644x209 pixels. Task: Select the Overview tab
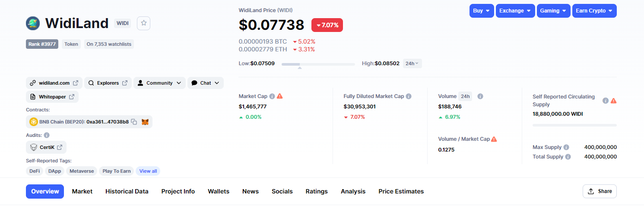click(45, 191)
